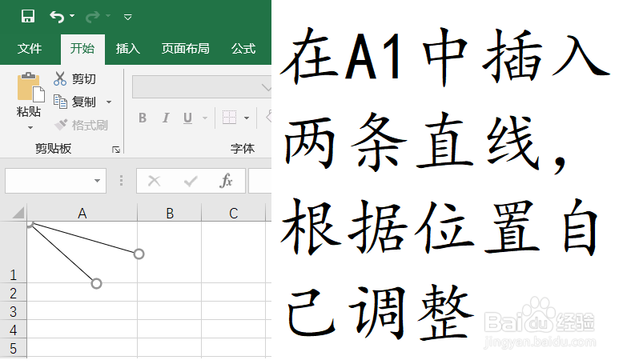Switch to the 插入 ribbon tab

coord(127,49)
